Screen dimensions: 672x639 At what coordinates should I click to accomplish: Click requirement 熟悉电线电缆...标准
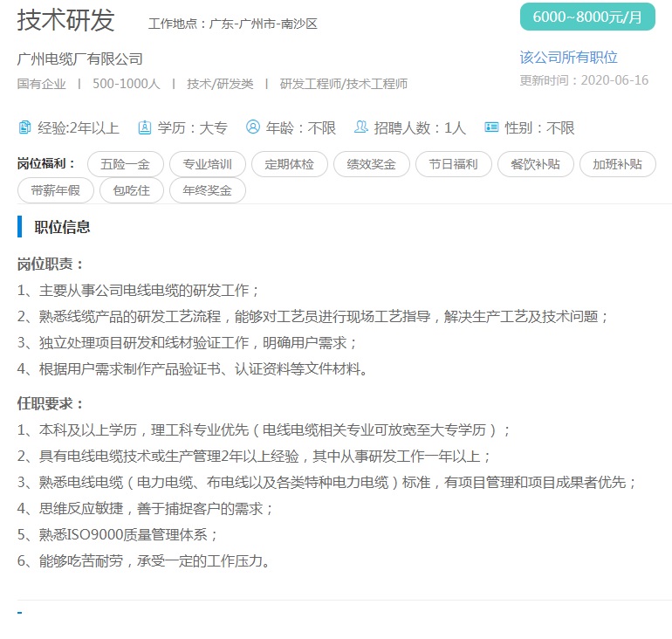pos(326,482)
